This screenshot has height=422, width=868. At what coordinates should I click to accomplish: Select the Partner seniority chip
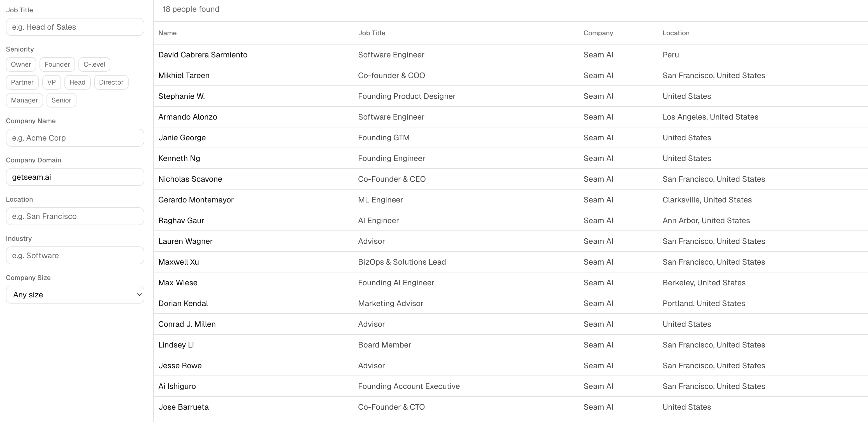click(x=22, y=82)
